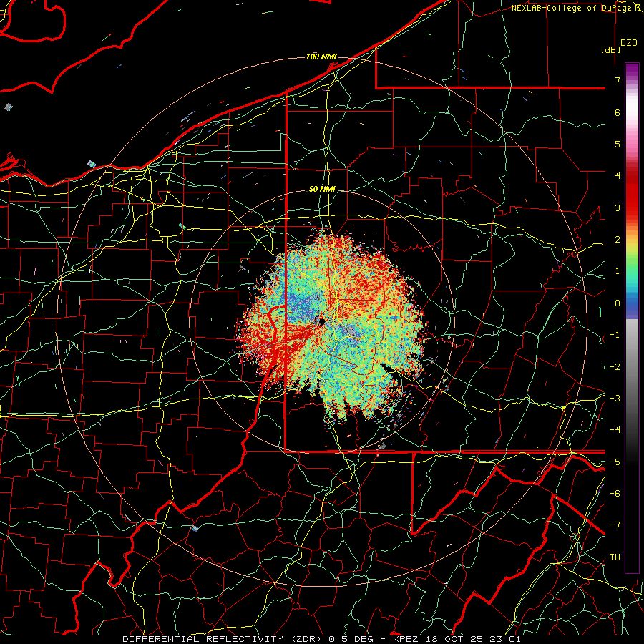
Task: Click the 23:01 timestamp in caption
Action: 504,639
